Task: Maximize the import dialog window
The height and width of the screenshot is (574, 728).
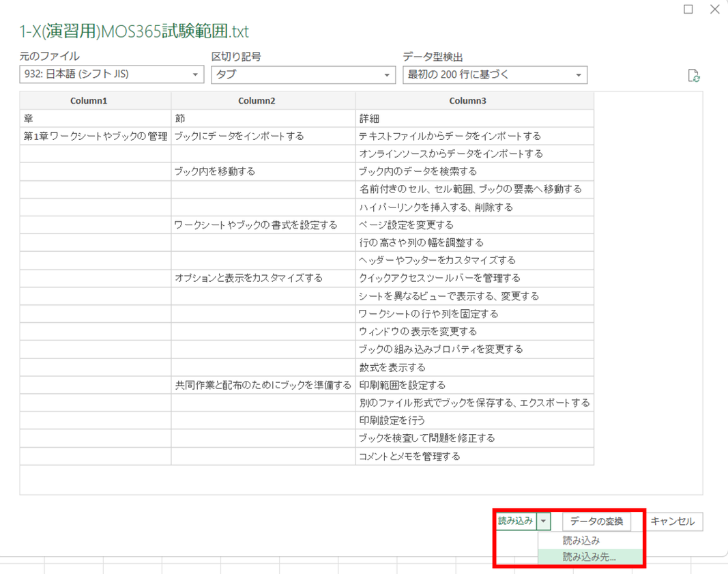Action: 688,10
